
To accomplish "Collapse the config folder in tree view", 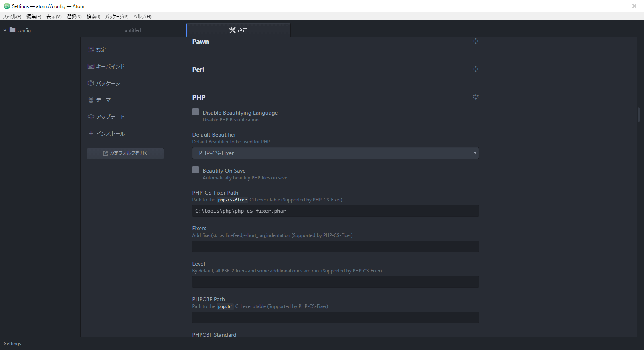I will pyautogui.click(x=5, y=30).
